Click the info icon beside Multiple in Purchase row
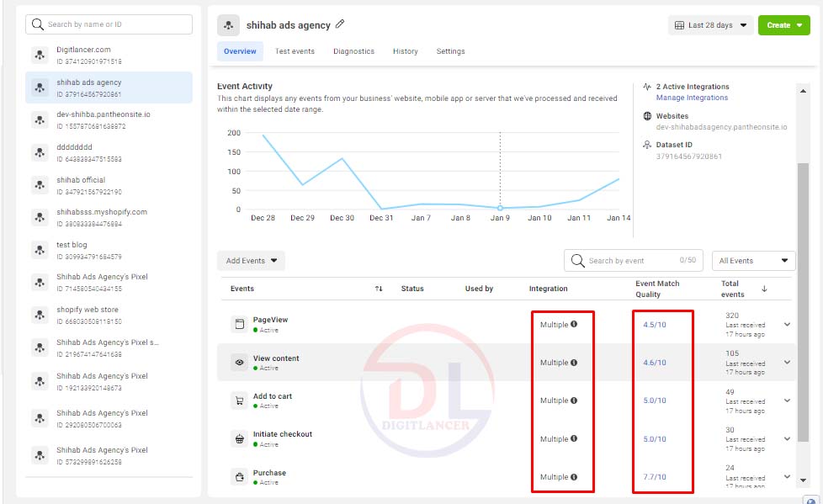Viewport: 823px width, 504px height. [x=574, y=477]
